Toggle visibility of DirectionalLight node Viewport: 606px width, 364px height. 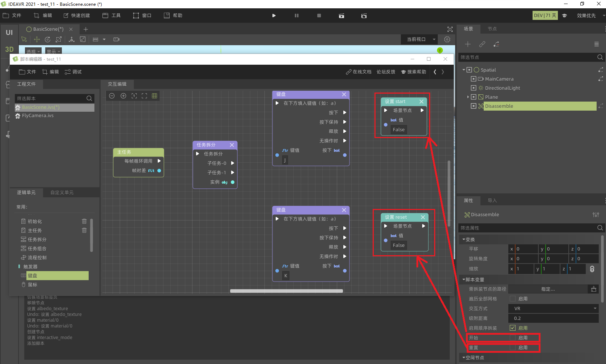(474, 88)
